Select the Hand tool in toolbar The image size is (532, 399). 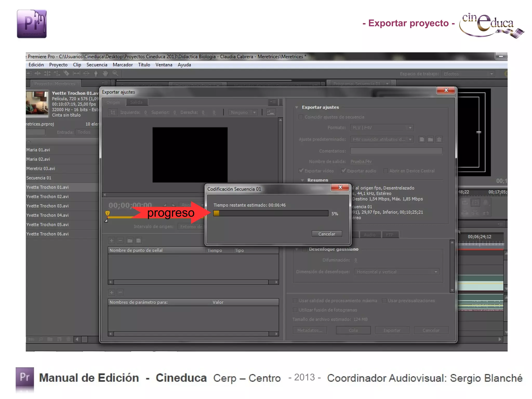105,74
